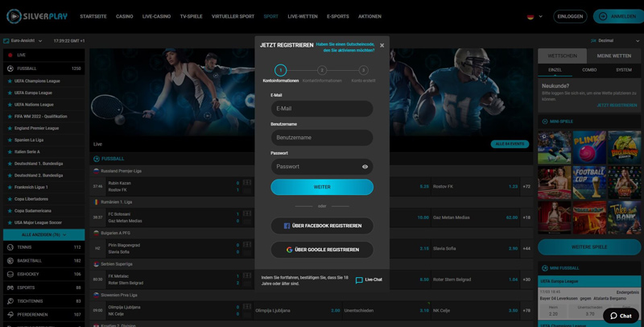Open TV-Spiele in main navigation
Image resolution: width=644 pixels, height=327 pixels.
191,16
